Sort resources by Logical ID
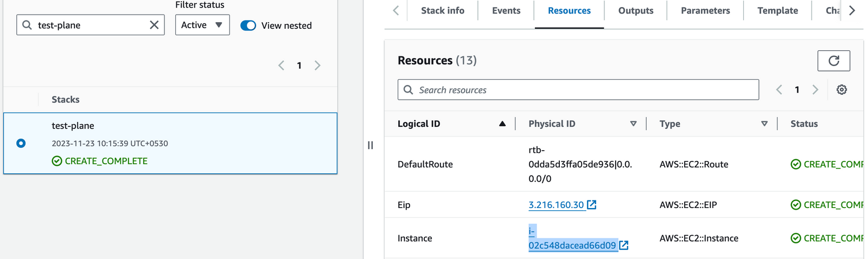Image resolution: width=868 pixels, height=259 pixels. point(502,124)
